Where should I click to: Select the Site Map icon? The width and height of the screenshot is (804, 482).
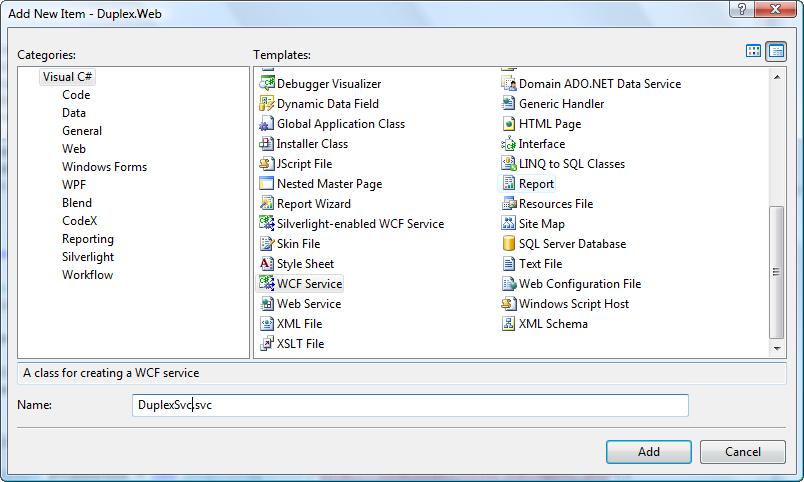(x=508, y=223)
